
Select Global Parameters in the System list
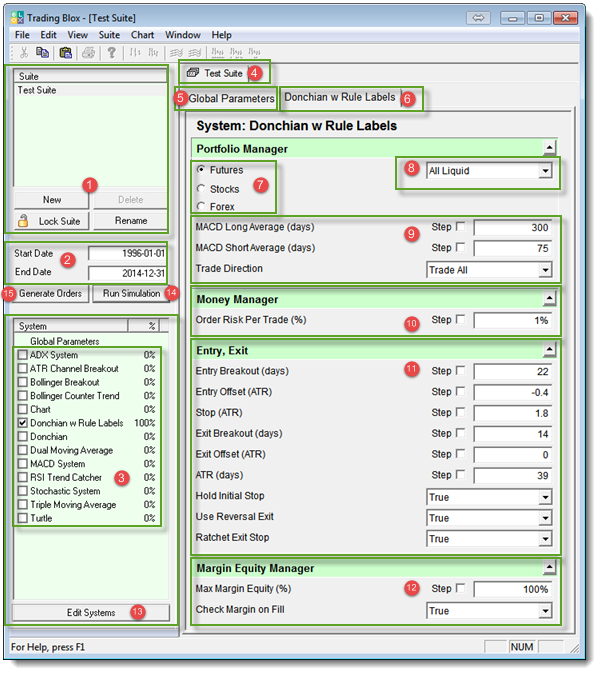(x=65, y=341)
